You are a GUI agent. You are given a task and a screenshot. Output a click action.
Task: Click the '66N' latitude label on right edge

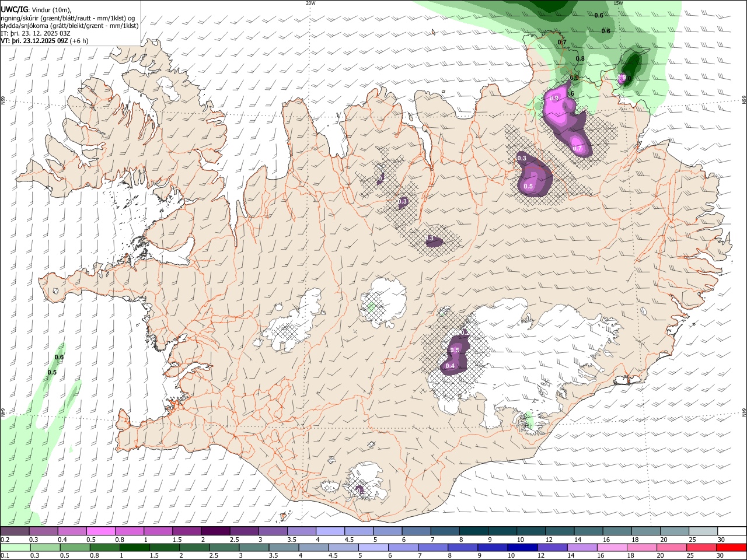(743, 100)
